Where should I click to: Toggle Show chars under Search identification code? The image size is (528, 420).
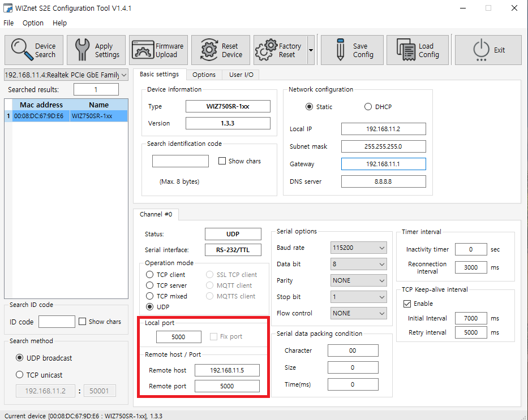click(x=222, y=161)
